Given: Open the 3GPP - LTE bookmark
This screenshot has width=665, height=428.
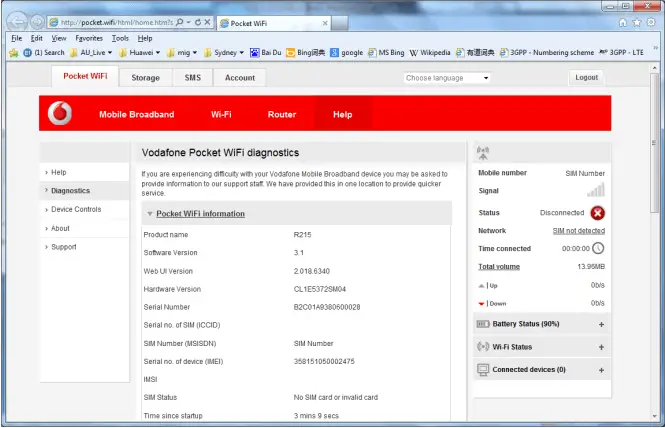Looking at the screenshot, I should pos(621,53).
